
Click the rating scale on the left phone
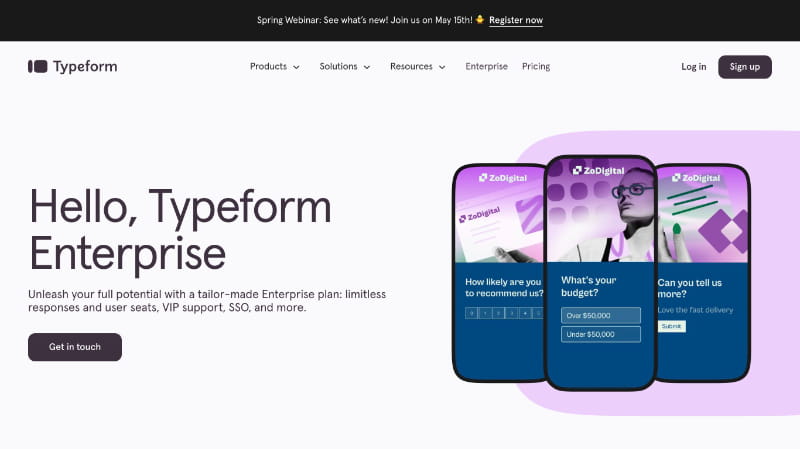504,313
